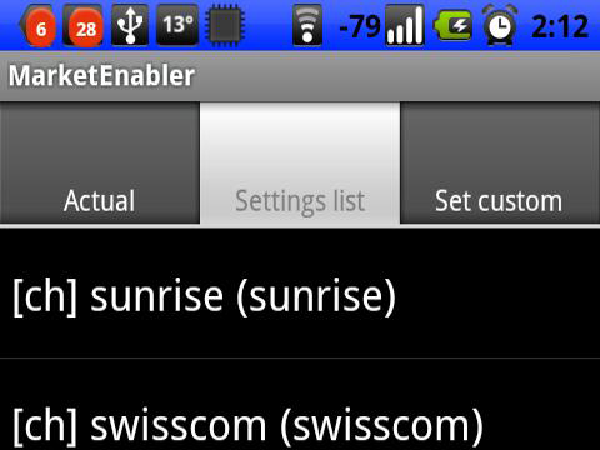The height and width of the screenshot is (450, 600).
Task: Open the Set custom tab
Action: coord(500,163)
